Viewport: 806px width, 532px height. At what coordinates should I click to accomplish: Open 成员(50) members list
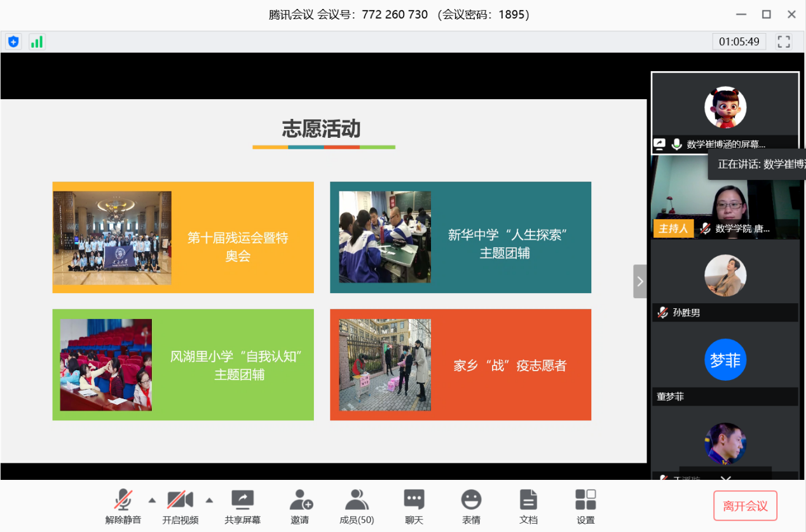pyautogui.click(x=357, y=507)
